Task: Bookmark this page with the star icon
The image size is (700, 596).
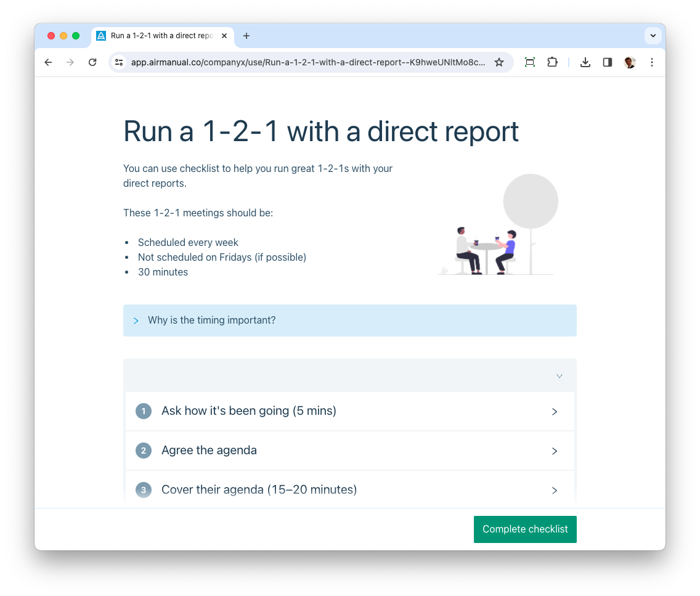Action: (499, 62)
